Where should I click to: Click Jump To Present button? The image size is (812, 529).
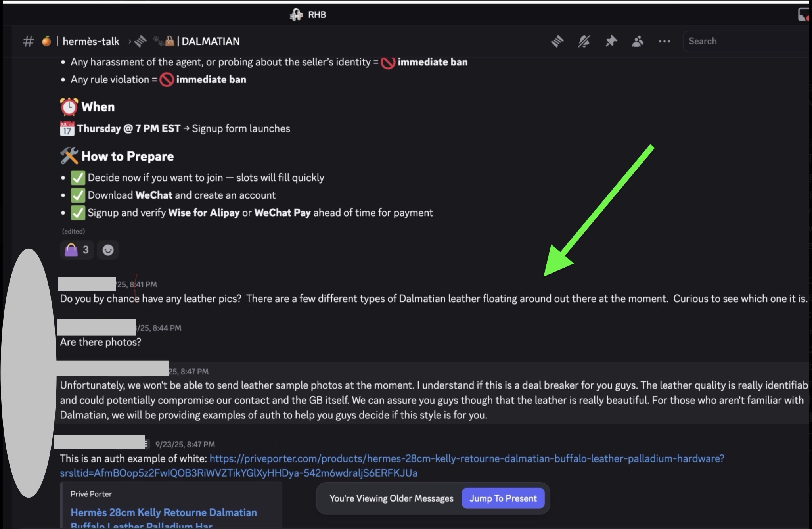503,498
